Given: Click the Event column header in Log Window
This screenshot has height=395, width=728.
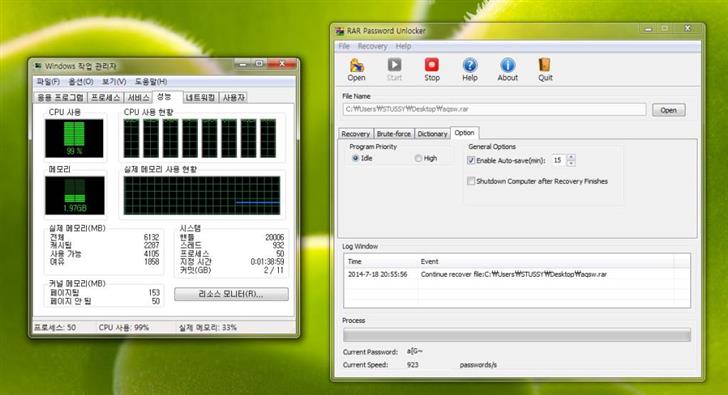Looking at the screenshot, I should point(546,261).
